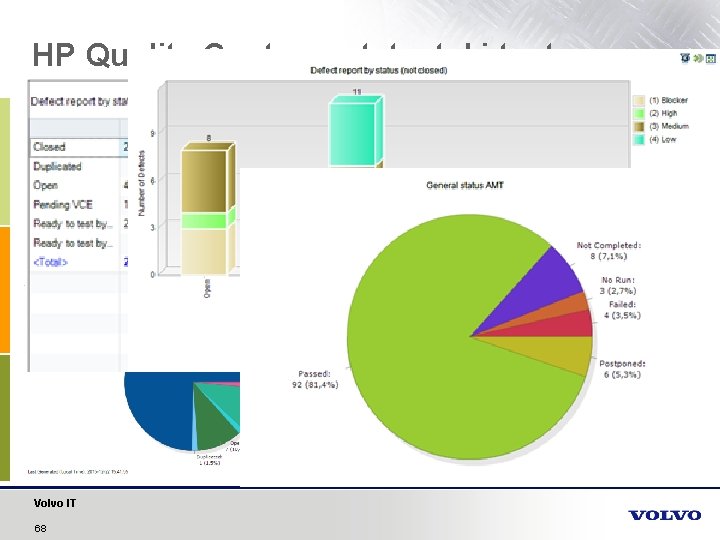This screenshot has width=720, height=540.
Task: Select the Duplicated row in defect table
Action: coord(79,166)
